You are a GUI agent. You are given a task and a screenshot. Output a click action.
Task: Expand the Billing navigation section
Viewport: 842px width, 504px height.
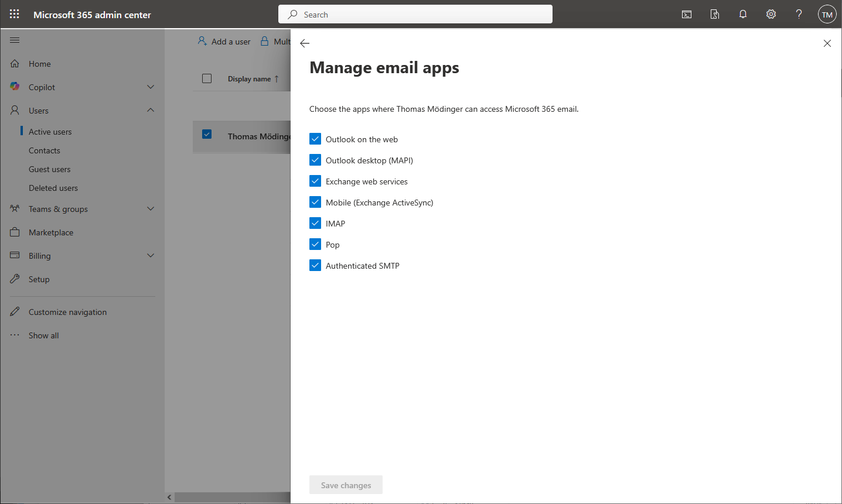[x=151, y=256]
